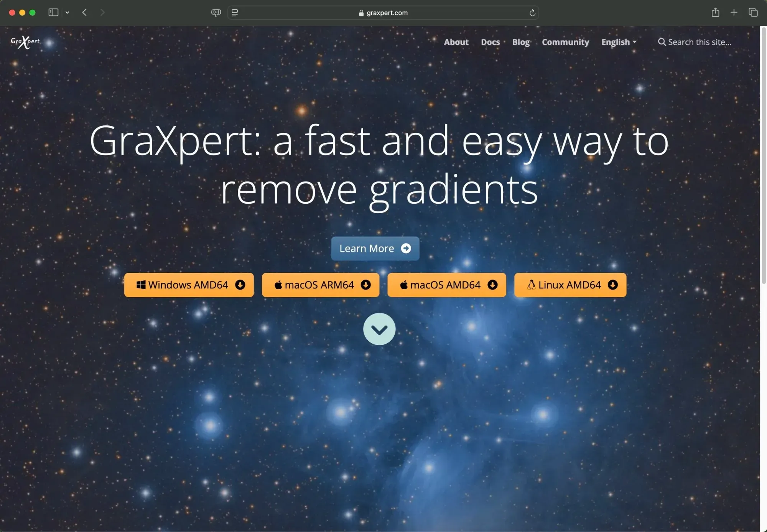Reload the page with refresh icon
The height and width of the screenshot is (532, 767).
click(x=532, y=13)
